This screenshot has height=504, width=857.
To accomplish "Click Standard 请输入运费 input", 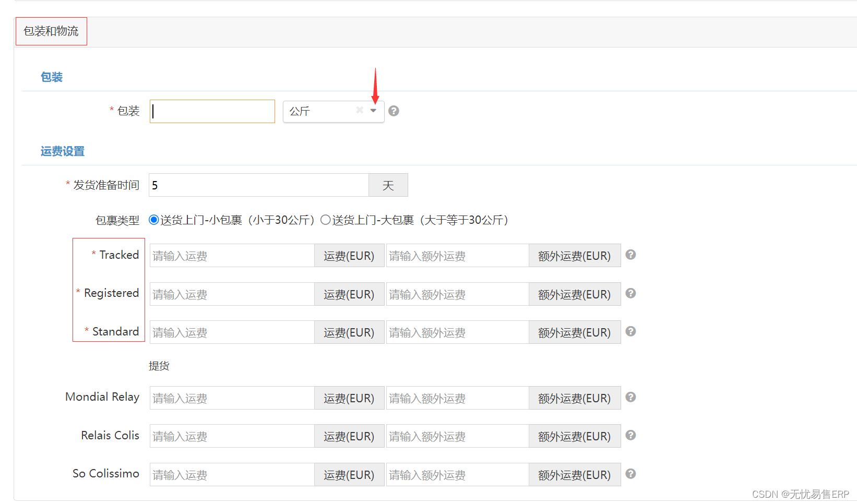I will pyautogui.click(x=232, y=332).
